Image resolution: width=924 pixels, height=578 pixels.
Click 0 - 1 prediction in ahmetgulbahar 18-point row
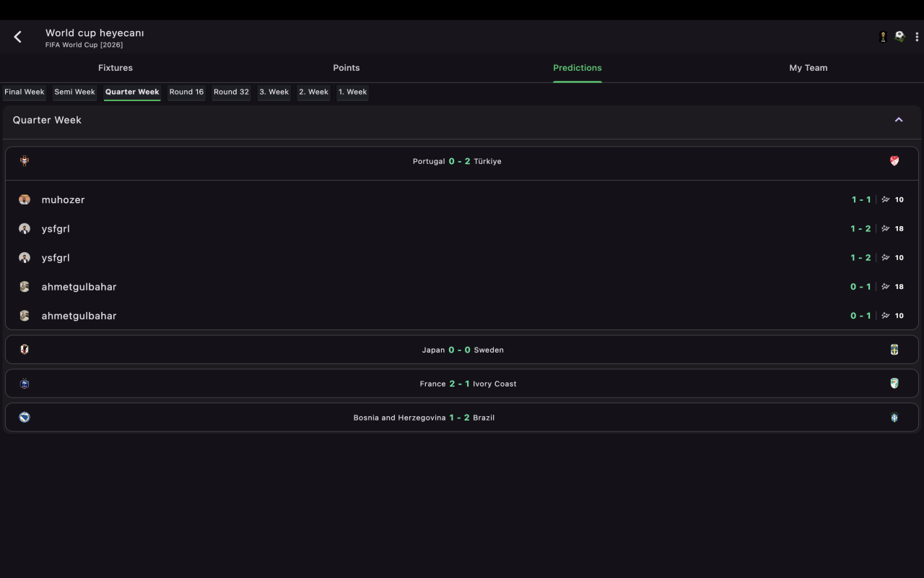point(861,286)
